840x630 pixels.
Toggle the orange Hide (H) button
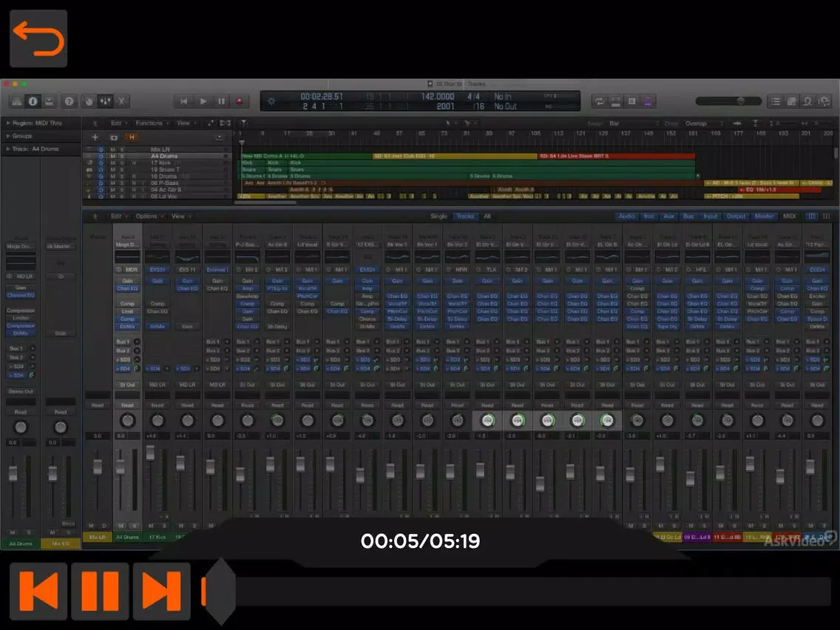(132, 137)
